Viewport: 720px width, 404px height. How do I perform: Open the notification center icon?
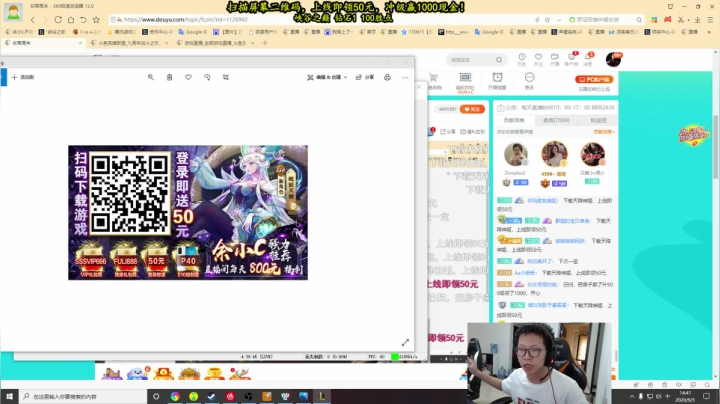point(707,396)
